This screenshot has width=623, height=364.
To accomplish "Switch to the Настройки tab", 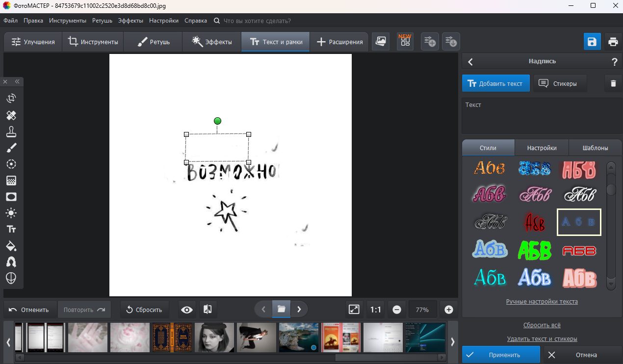I will pyautogui.click(x=542, y=148).
